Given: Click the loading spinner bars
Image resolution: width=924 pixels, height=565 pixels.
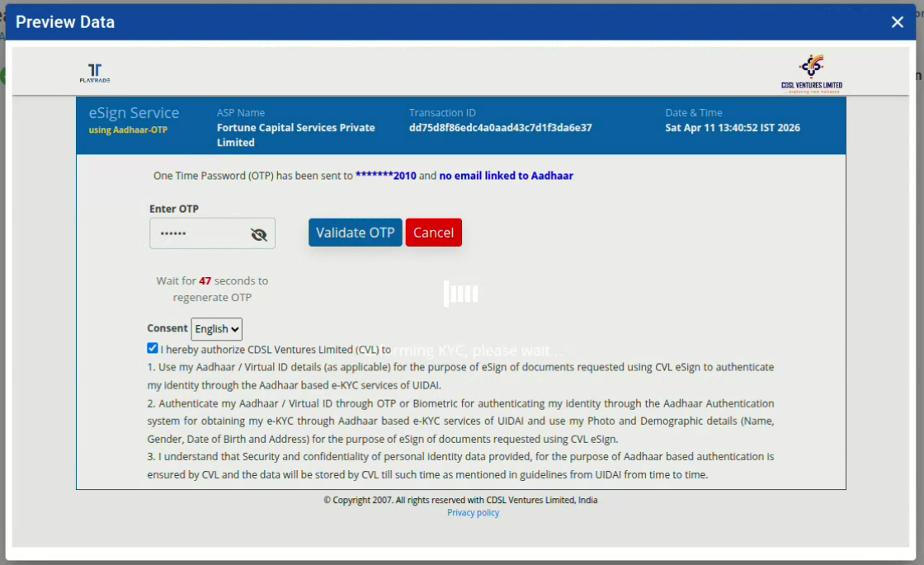Looking at the screenshot, I should 461,293.
